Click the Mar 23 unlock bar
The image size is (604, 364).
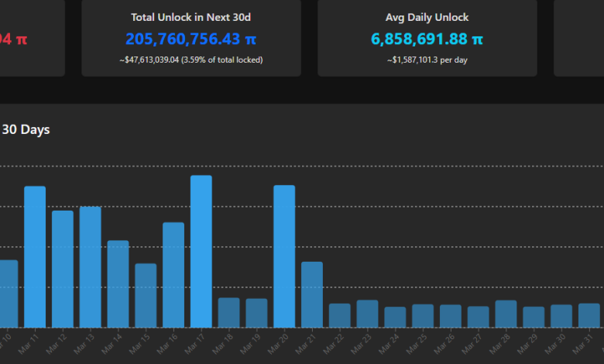point(367,314)
